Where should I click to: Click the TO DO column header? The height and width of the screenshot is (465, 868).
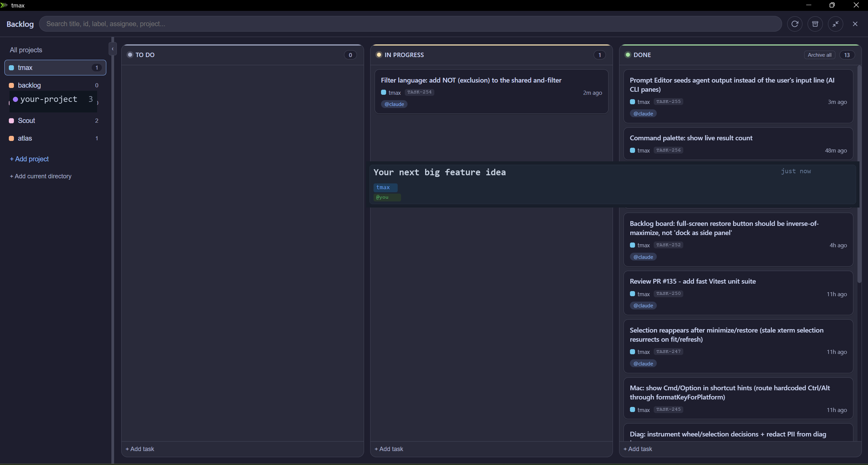(x=242, y=55)
